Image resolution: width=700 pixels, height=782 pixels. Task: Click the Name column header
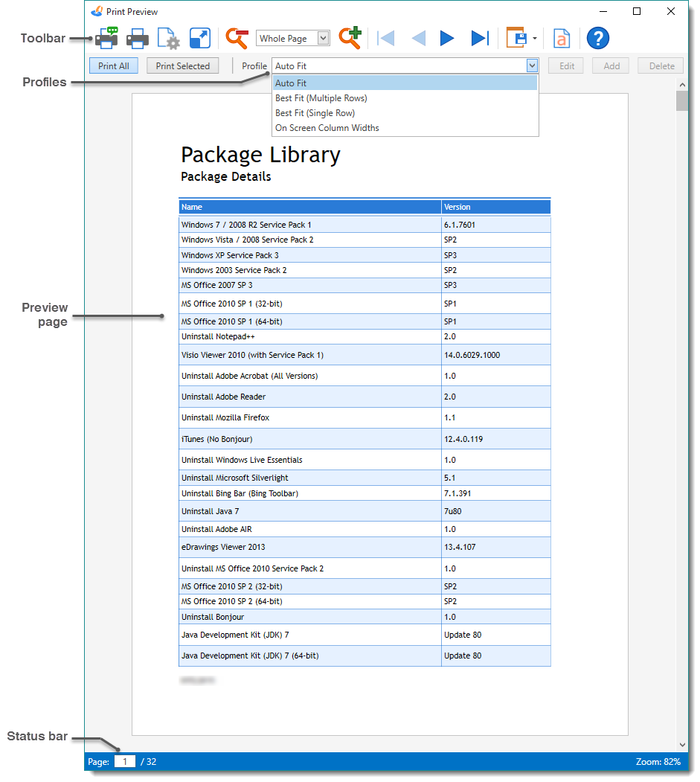click(x=310, y=207)
